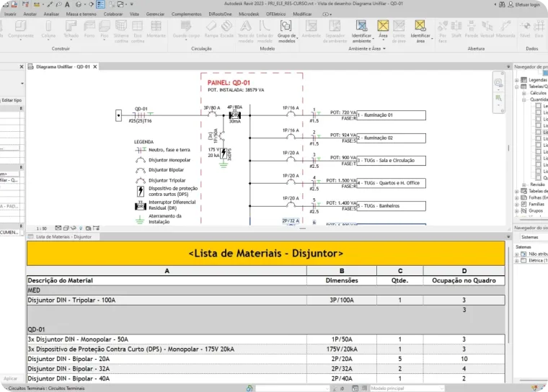Click the 1:50 view scale button
This screenshot has width=548, height=392.
(42, 228)
